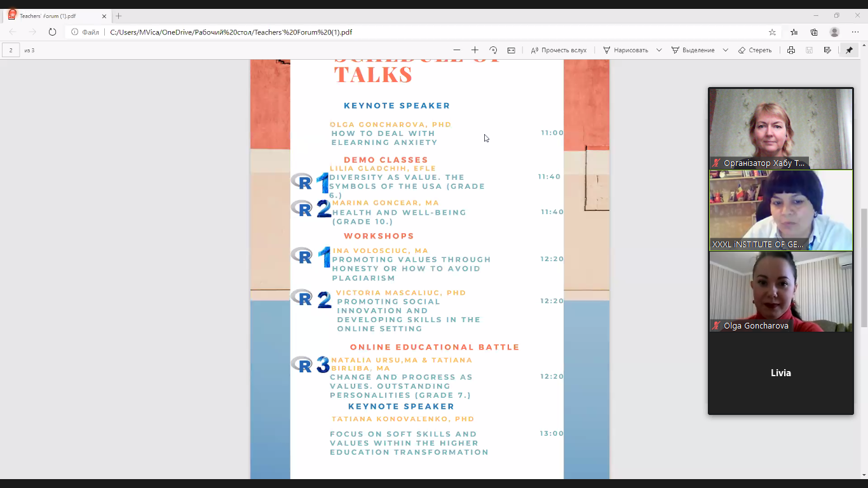Image resolution: width=868 pixels, height=488 pixels.
Task: Click the page number input field
Action: (11, 50)
